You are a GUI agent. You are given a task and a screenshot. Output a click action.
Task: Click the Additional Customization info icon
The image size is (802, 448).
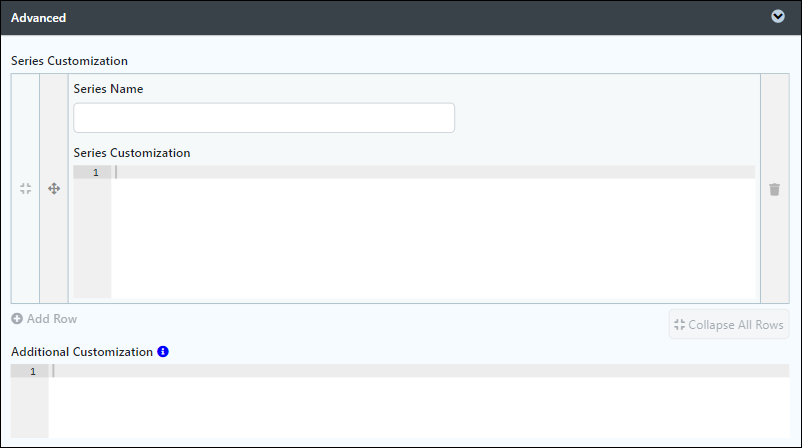pos(163,352)
